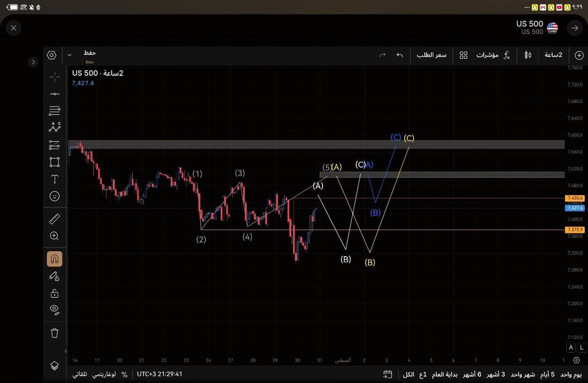The image size is (588, 383).
Task: Expand the collapsed left side panel
Action: click(x=33, y=62)
